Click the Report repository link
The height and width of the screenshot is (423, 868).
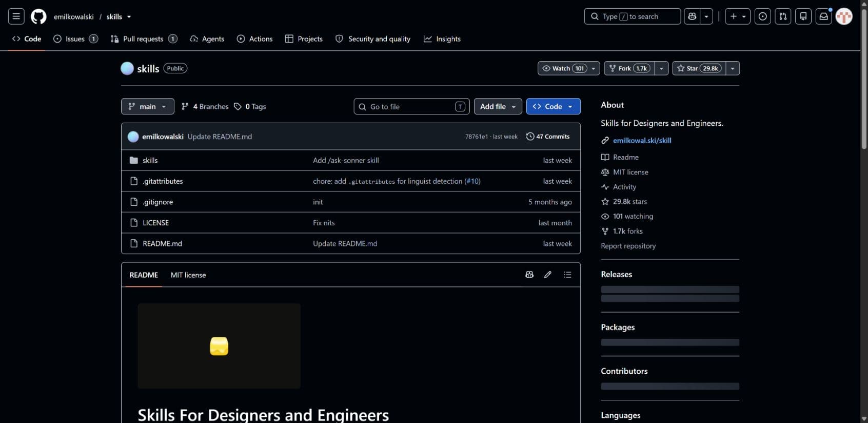pos(628,246)
